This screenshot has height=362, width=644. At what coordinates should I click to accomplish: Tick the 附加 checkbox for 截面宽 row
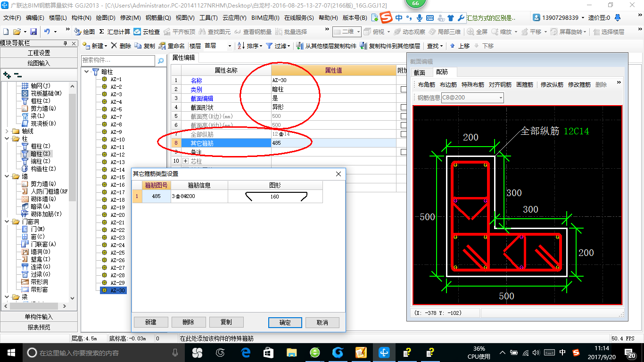pyautogui.click(x=404, y=116)
